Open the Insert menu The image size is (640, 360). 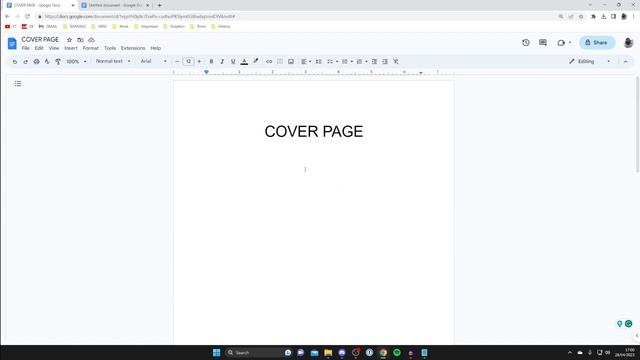[x=71, y=48]
